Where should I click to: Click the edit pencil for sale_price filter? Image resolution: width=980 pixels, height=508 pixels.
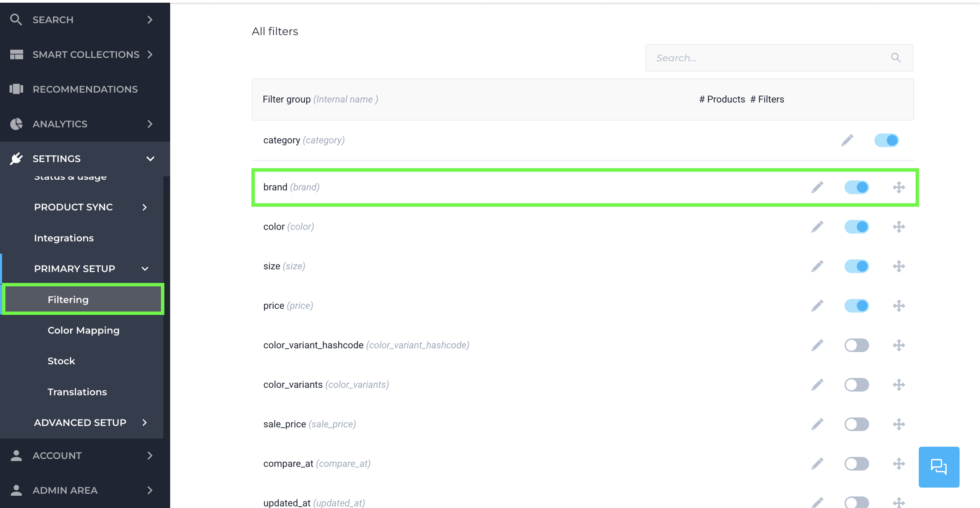click(817, 424)
